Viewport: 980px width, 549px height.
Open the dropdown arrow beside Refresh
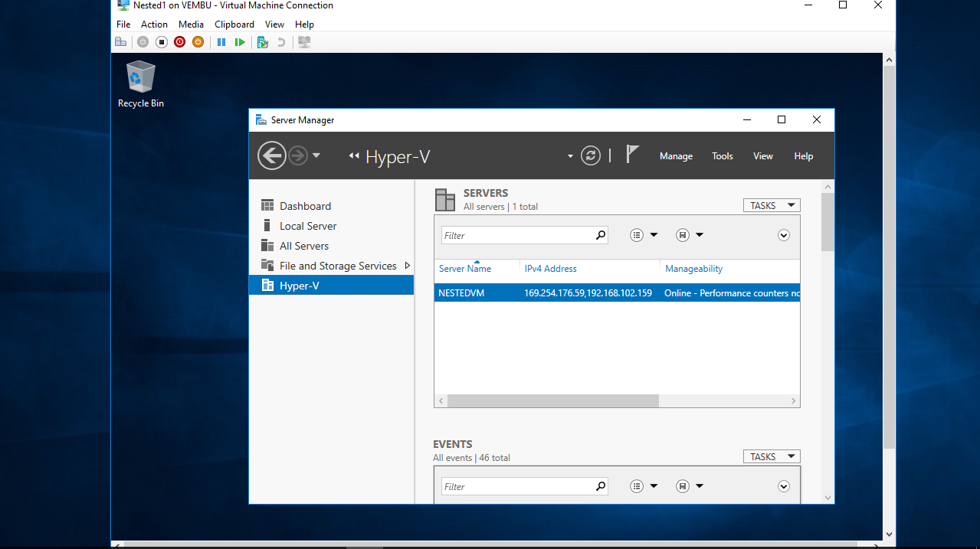(570, 156)
